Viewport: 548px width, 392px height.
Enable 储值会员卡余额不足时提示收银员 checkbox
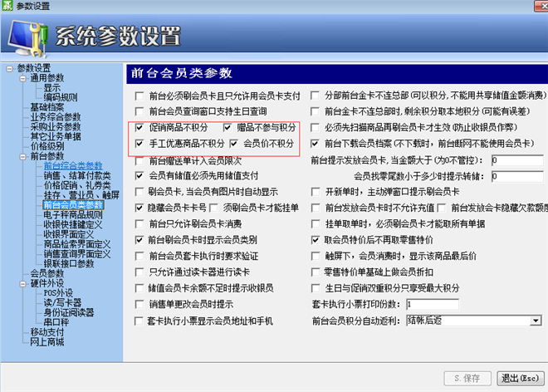(x=139, y=288)
